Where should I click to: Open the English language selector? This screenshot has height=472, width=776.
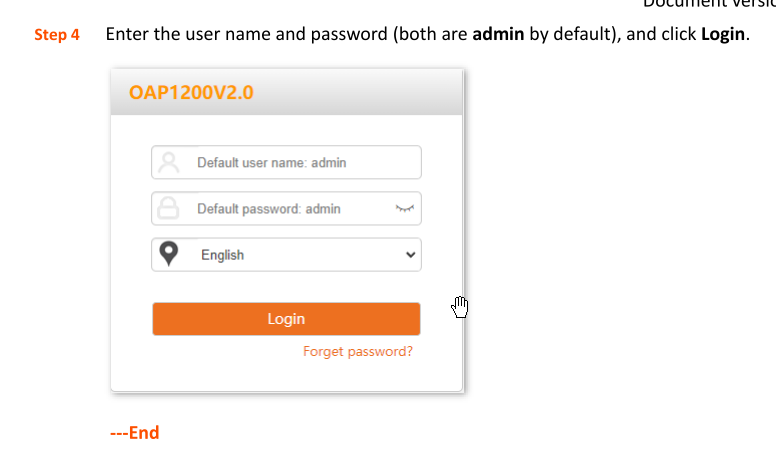(x=287, y=255)
